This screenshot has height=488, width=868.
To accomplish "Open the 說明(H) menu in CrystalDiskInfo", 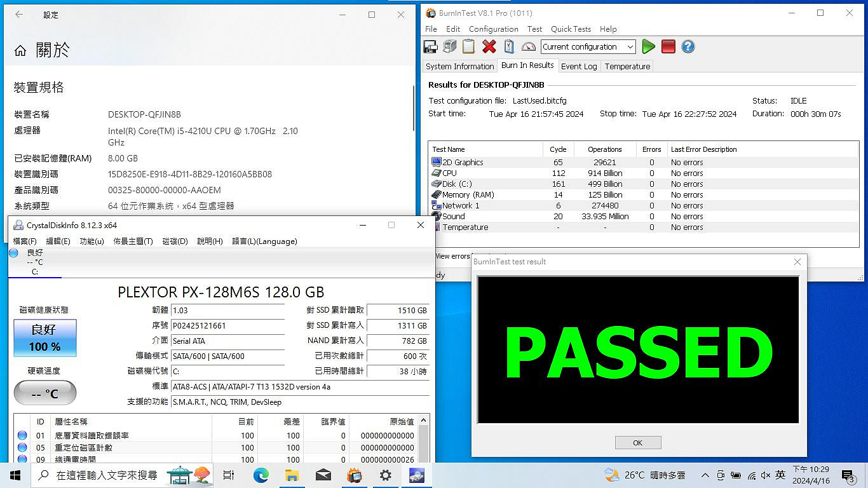I will 210,241.
